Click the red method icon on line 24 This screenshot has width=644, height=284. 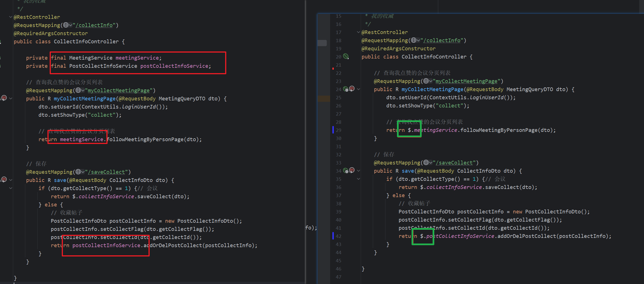pyautogui.click(x=352, y=89)
